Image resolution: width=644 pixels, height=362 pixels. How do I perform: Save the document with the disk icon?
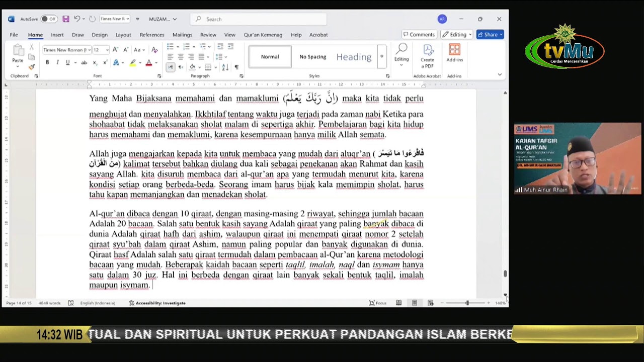click(x=66, y=19)
